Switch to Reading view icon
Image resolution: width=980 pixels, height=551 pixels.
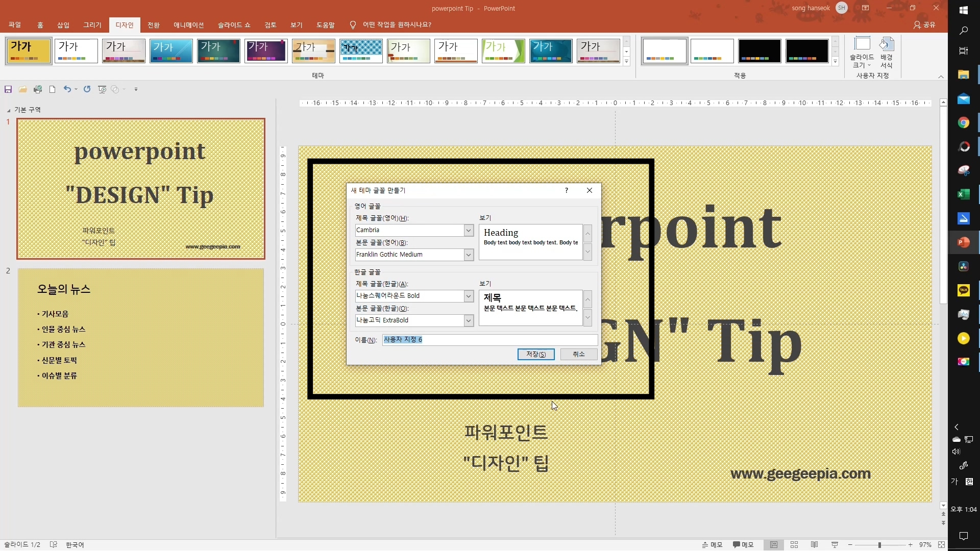click(x=815, y=545)
